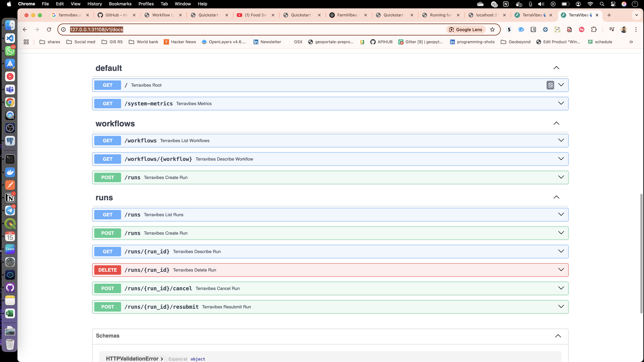The image size is (644, 362).
Task: Open Visual Studio Code in Dock
Action: (x=10, y=38)
